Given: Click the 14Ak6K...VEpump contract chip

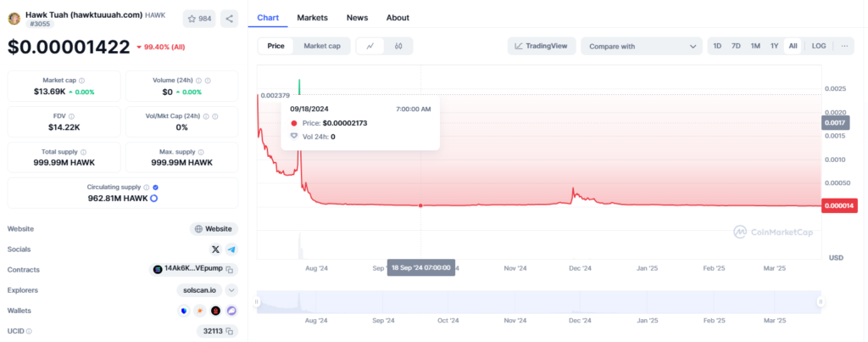Looking at the screenshot, I should click(x=194, y=269).
